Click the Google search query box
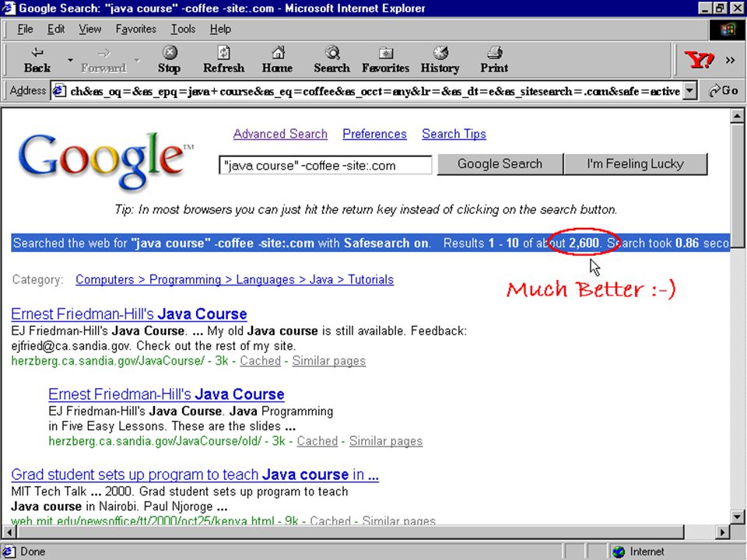The height and width of the screenshot is (560, 747). point(325,165)
